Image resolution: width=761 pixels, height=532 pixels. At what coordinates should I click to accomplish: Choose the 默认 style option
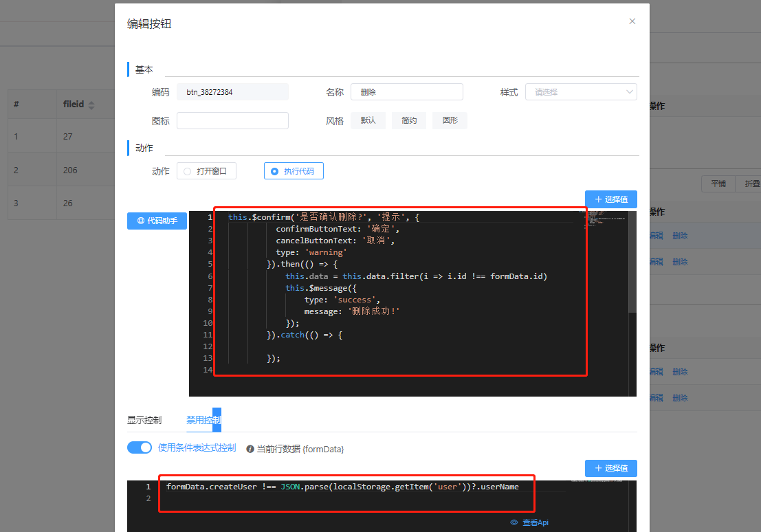(368, 121)
